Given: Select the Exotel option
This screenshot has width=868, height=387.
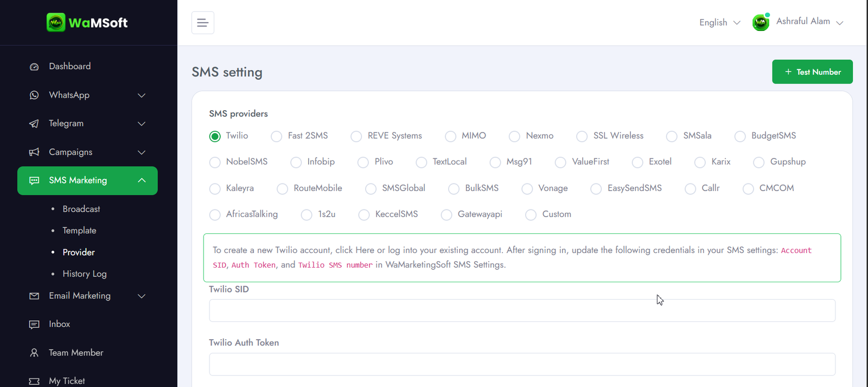Looking at the screenshot, I should tap(638, 162).
